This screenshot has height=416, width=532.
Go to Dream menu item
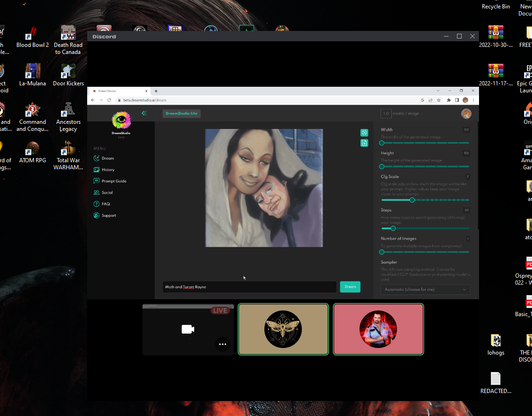pos(104,158)
